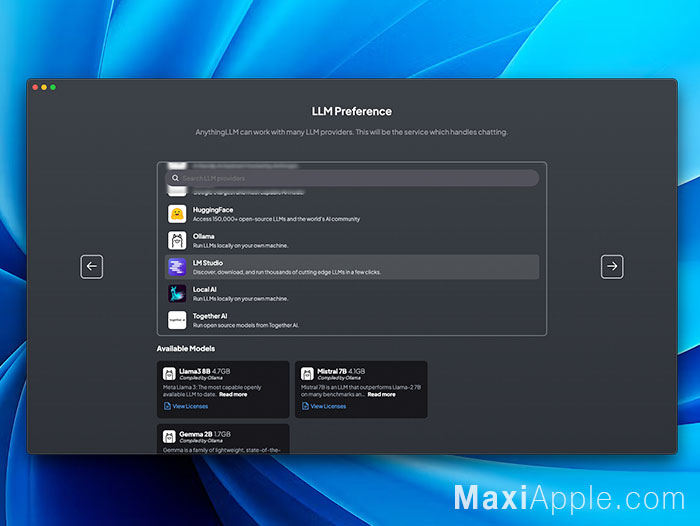The height and width of the screenshot is (526, 700).
Task: Click Together AI description text
Action: point(246,325)
